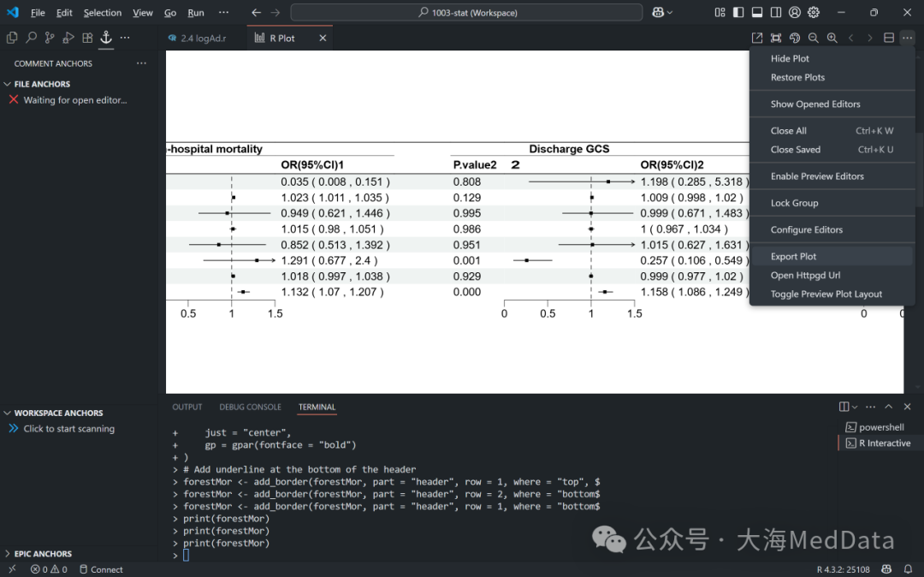Open the Run and Debug view icon

68,38
